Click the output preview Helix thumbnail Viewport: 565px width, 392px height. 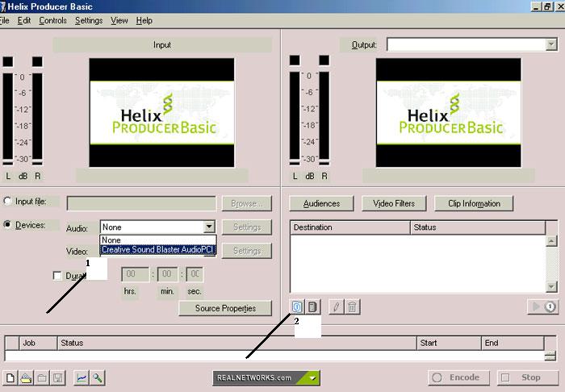(x=449, y=113)
